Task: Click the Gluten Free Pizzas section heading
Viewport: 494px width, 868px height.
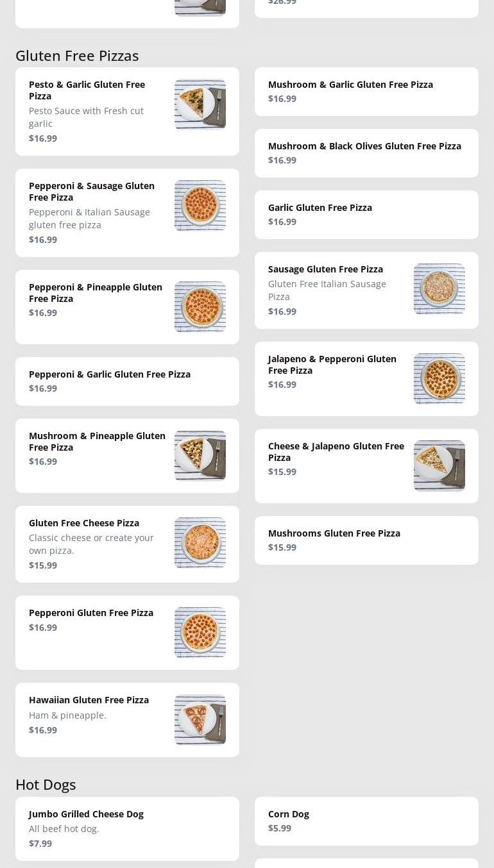Action: 77,56
